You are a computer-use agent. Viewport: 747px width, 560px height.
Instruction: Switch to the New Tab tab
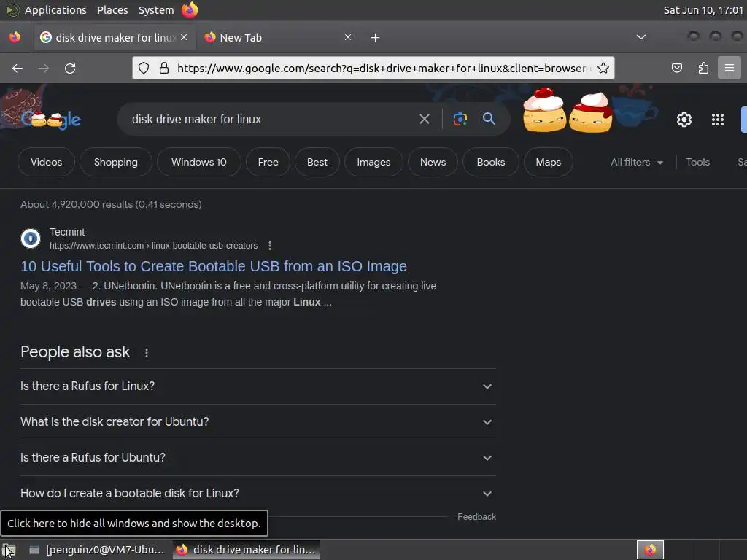[277, 38]
